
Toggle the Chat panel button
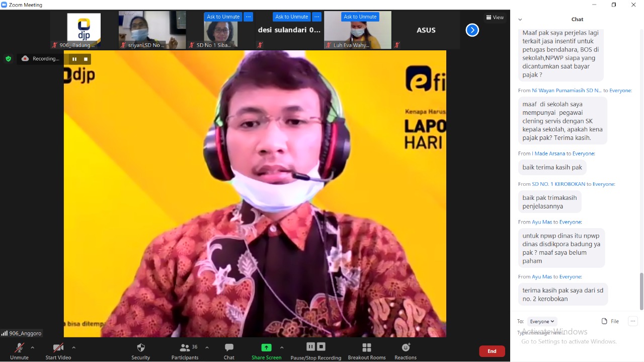tap(229, 348)
